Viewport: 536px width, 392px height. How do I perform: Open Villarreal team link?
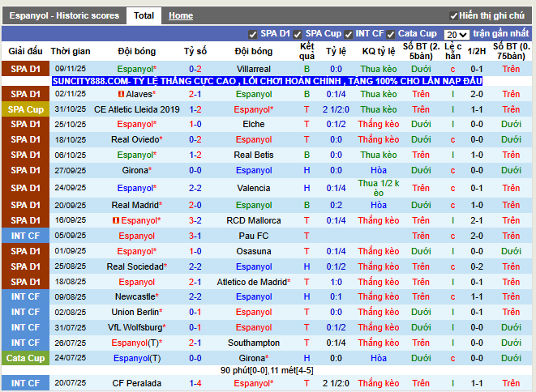[254, 69]
